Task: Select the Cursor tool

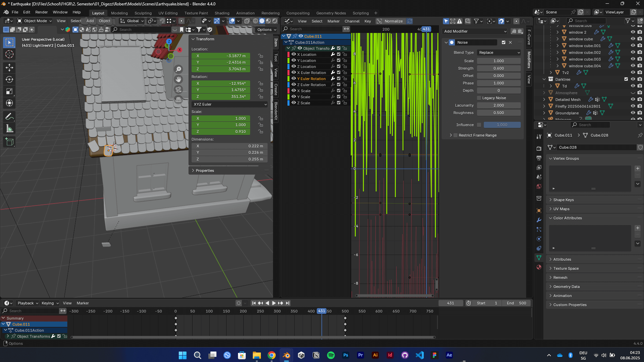Action: 9,54
